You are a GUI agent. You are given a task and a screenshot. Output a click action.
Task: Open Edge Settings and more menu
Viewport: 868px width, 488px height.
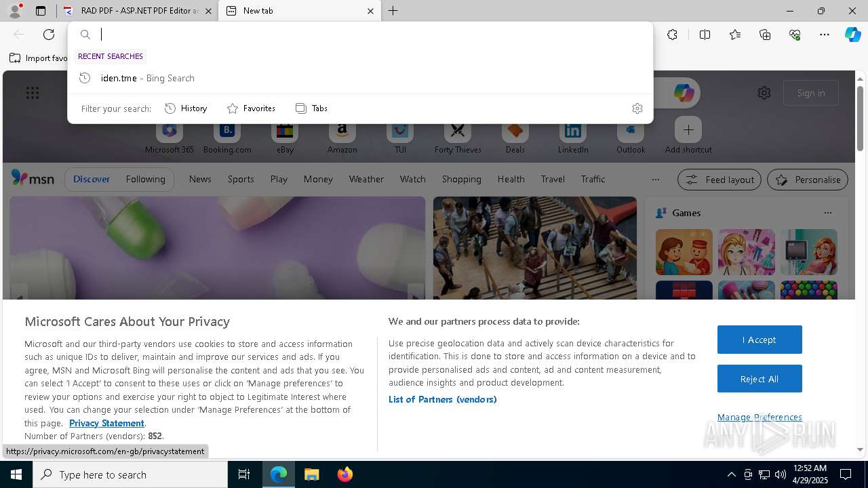point(825,35)
